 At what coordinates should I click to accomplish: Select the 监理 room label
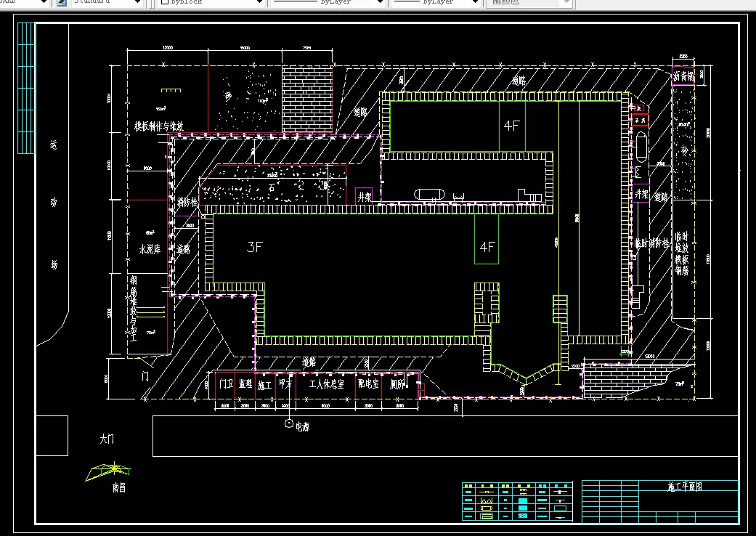tap(245, 383)
